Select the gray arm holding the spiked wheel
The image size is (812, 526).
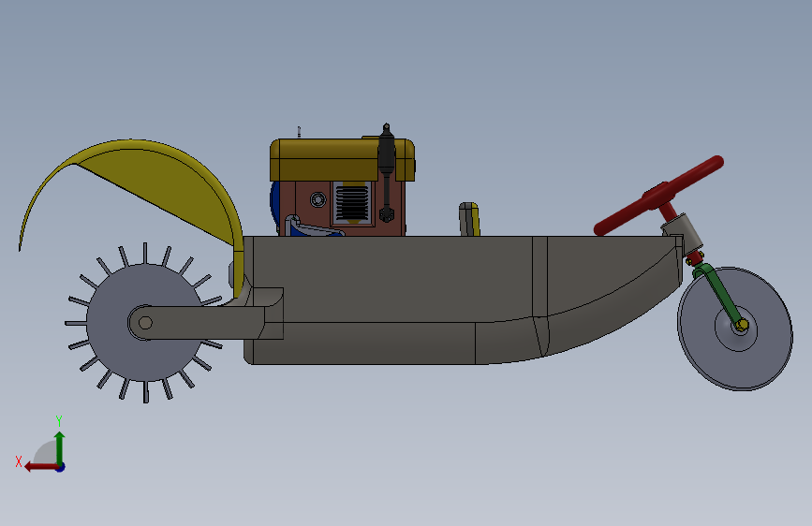207,322
